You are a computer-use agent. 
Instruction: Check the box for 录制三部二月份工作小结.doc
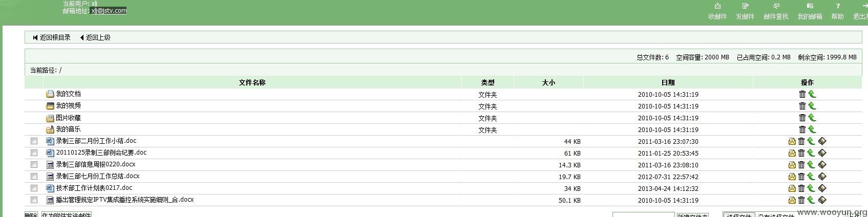coord(34,141)
